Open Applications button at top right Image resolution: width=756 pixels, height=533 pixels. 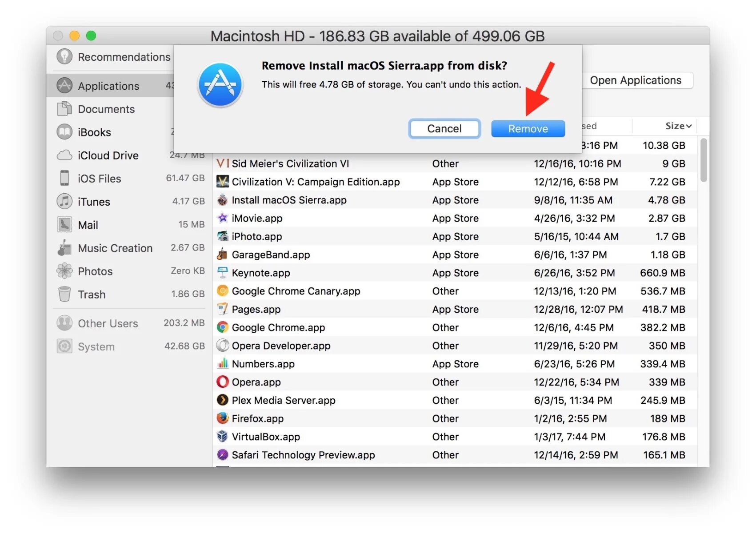point(636,80)
